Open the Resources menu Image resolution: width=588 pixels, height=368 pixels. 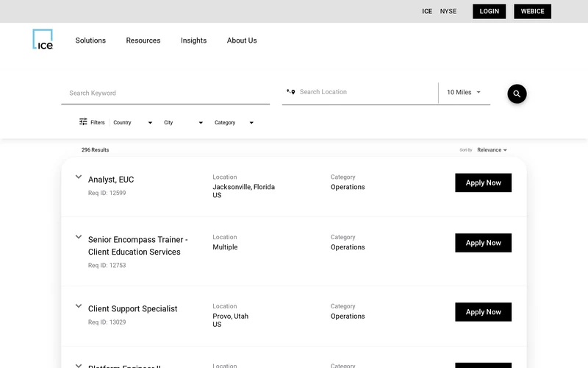[x=143, y=40]
